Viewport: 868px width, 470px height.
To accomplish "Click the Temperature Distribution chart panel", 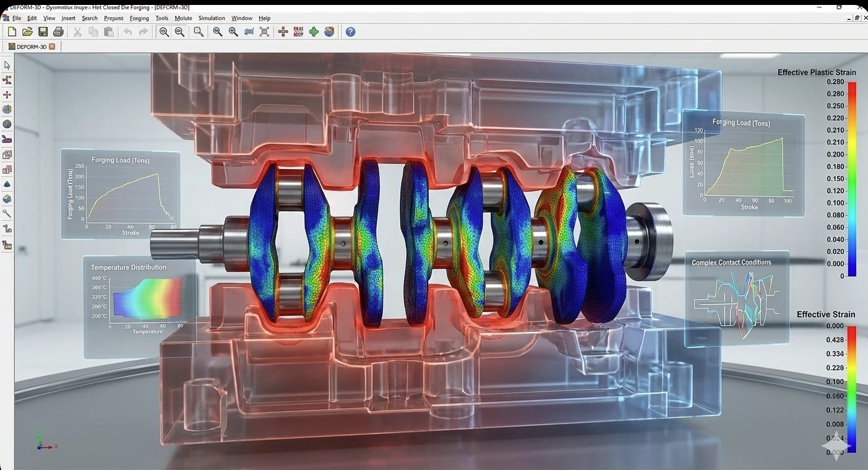I will (140, 307).
